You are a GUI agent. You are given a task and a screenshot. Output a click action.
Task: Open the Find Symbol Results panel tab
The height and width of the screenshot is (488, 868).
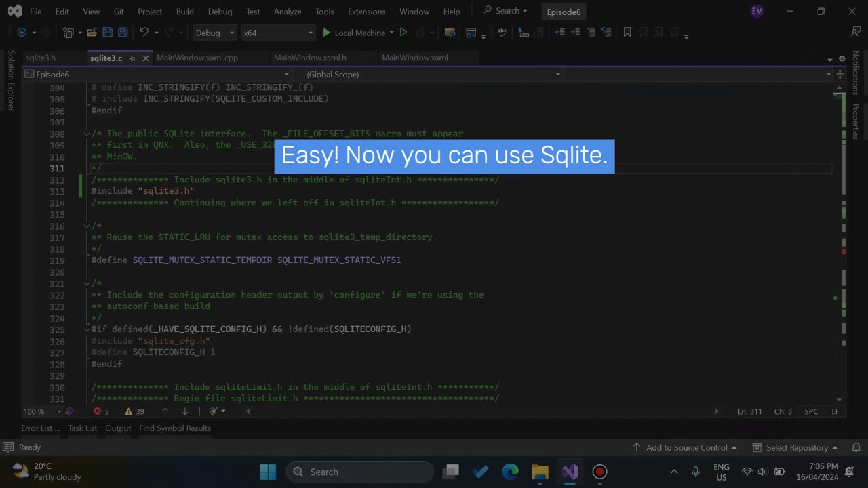coord(175,428)
